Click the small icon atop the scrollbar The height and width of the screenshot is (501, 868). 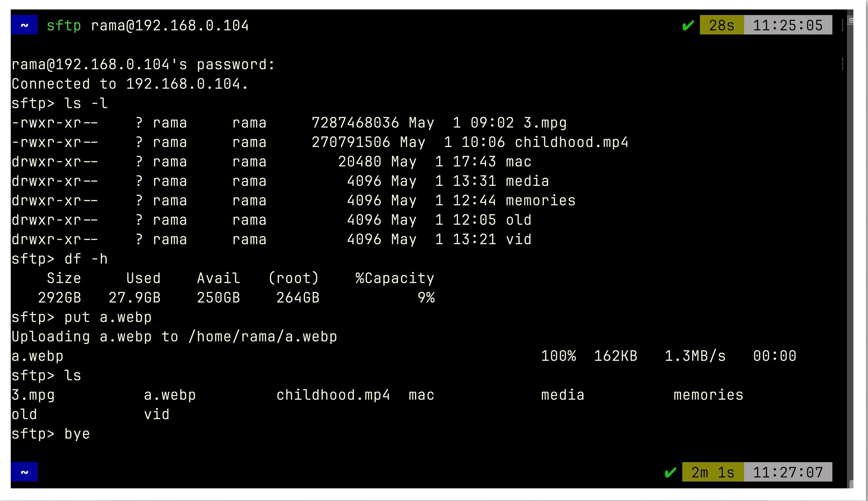851,21
